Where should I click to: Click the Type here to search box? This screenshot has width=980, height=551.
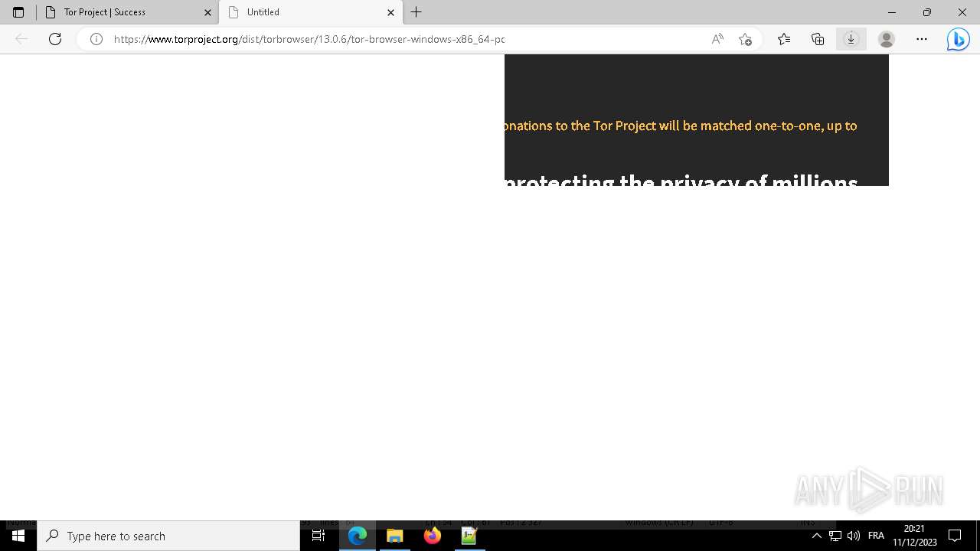click(168, 536)
